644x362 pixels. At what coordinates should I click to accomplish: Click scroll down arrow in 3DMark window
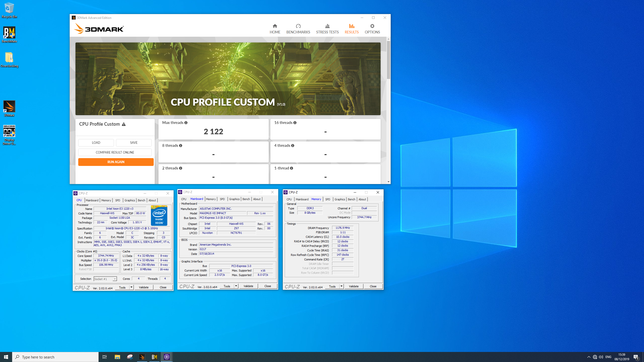(x=388, y=182)
